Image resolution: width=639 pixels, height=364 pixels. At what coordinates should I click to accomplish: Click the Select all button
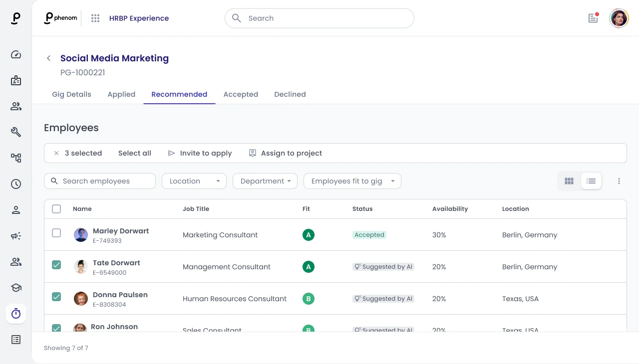pyautogui.click(x=135, y=153)
